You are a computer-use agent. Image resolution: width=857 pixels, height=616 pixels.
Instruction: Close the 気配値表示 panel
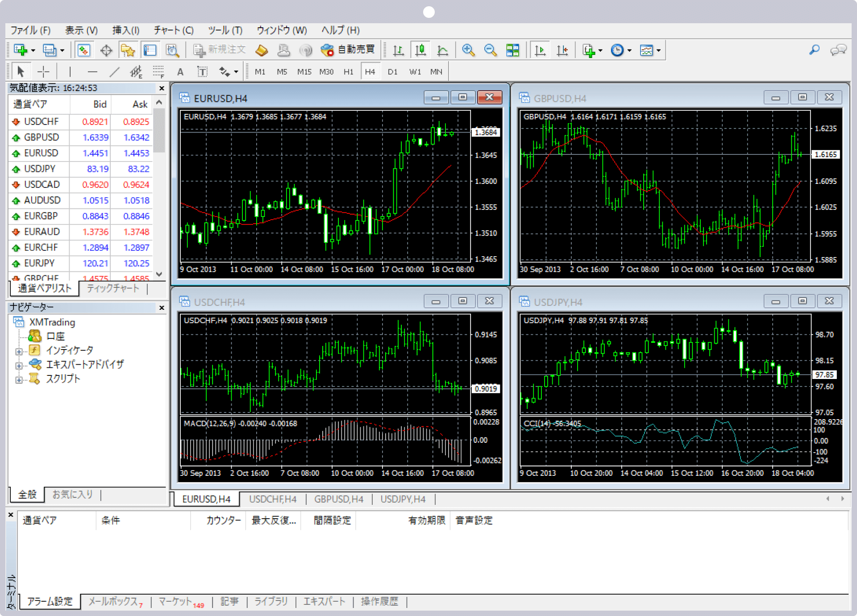162,88
